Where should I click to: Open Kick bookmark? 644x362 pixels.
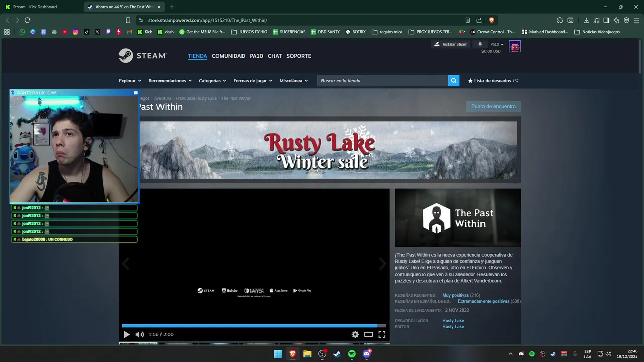(x=145, y=32)
